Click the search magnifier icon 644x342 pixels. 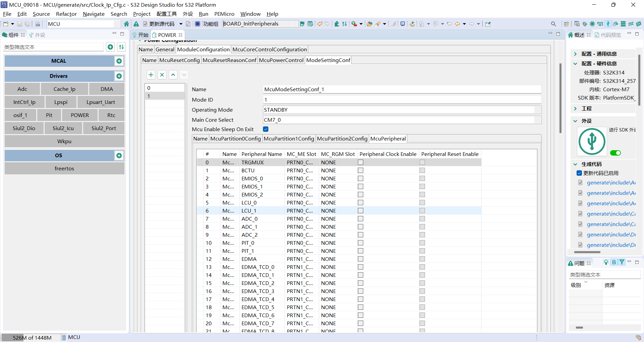point(553,24)
